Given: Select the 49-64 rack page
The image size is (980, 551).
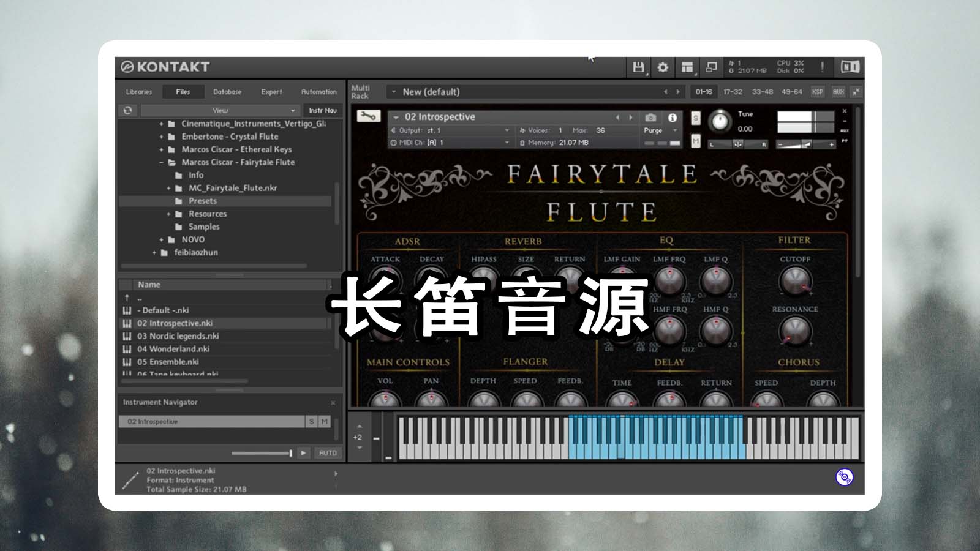Looking at the screenshot, I should (x=792, y=92).
